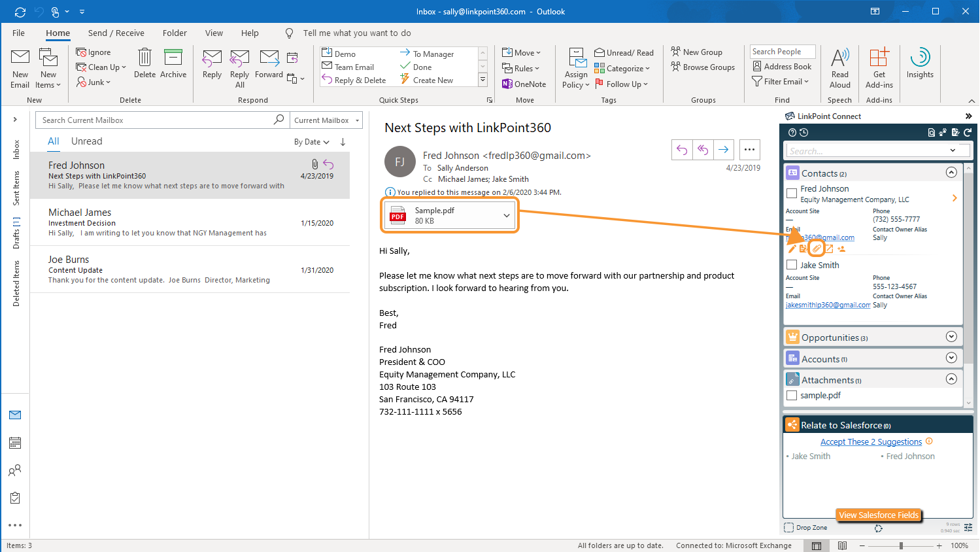Switch to People in navigation bar

click(x=15, y=470)
